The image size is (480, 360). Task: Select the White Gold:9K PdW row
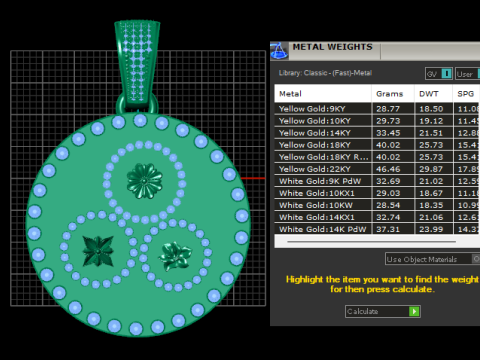pyautogui.click(x=377, y=181)
